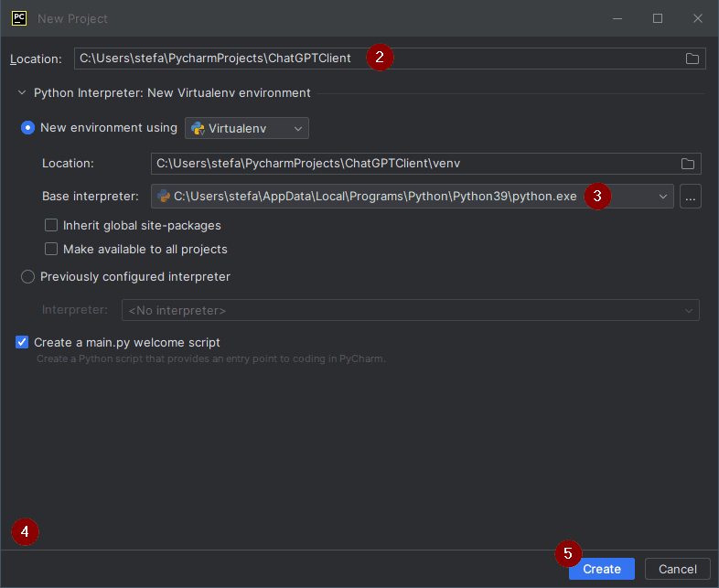Cancel the new project creation
The height and width of the screenshot is (588, 719).
tap(677, 569)
